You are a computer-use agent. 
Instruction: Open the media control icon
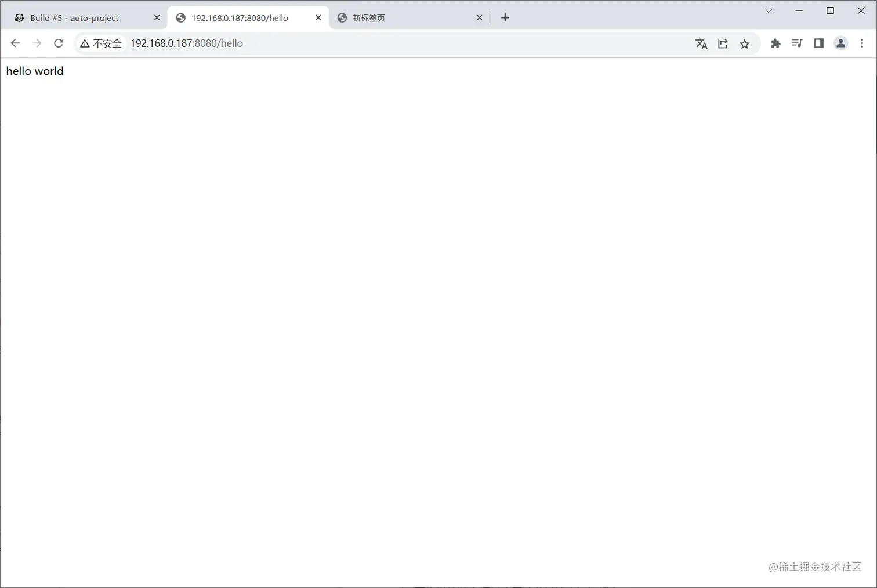pos(797,43)
